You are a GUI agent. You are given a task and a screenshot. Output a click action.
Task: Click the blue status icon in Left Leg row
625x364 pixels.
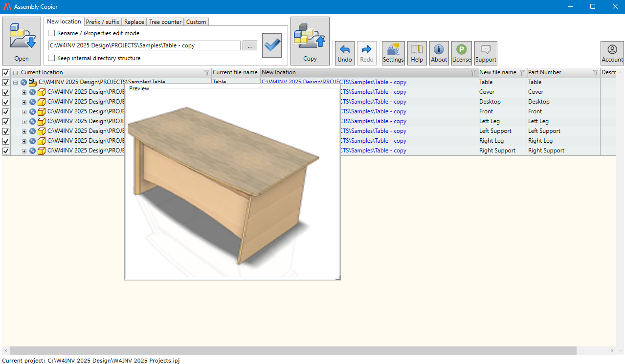(32, 122)
